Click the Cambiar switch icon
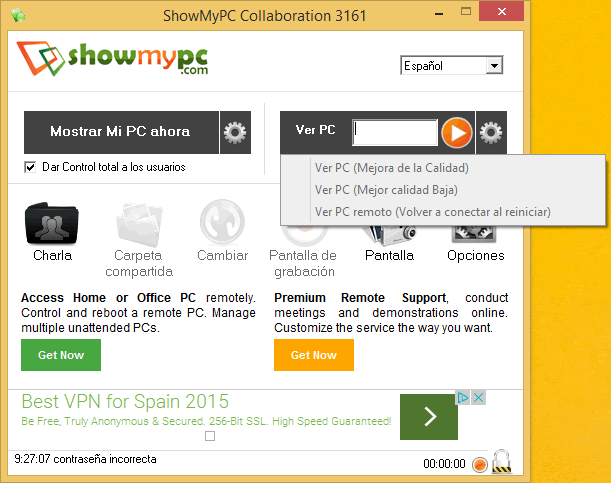 (x=222, y=225)
